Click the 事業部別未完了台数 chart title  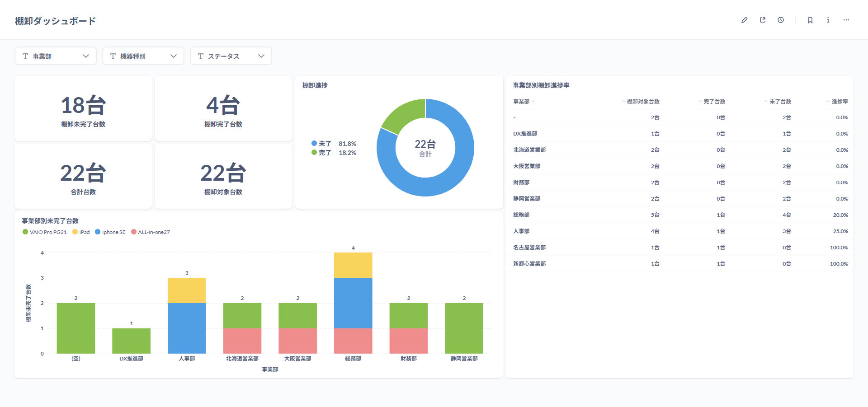tap(50, 221)
